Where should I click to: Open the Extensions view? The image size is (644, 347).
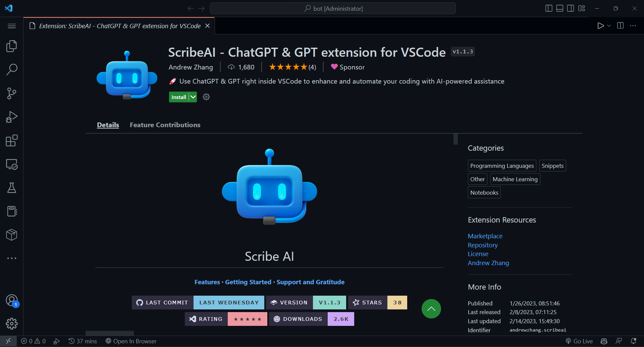(x=12, y=141)
